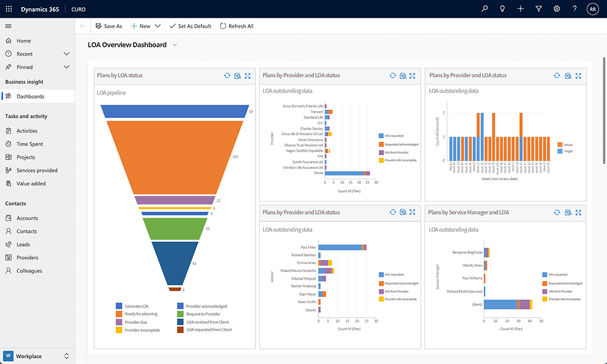
Task: Click Refresh All
Action: (x=237, y=26)
